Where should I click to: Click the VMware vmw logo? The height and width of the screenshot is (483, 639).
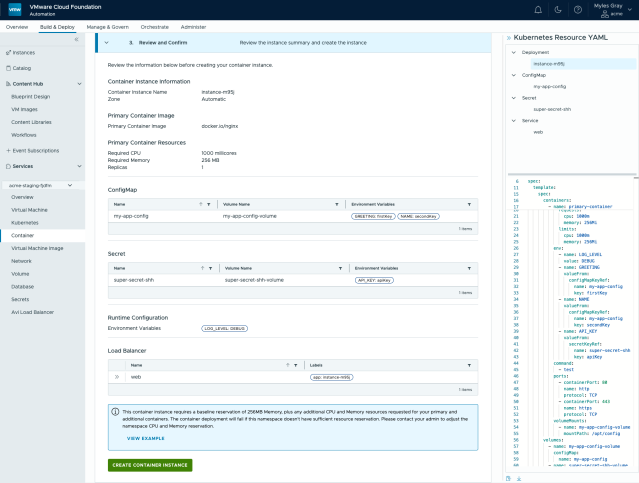tap(15, 9)
